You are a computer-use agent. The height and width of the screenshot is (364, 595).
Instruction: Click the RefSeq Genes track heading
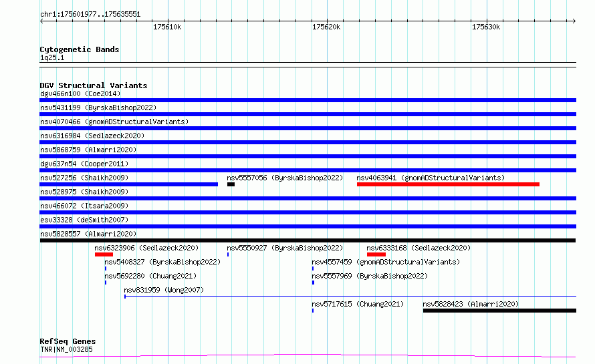point(68,341)
